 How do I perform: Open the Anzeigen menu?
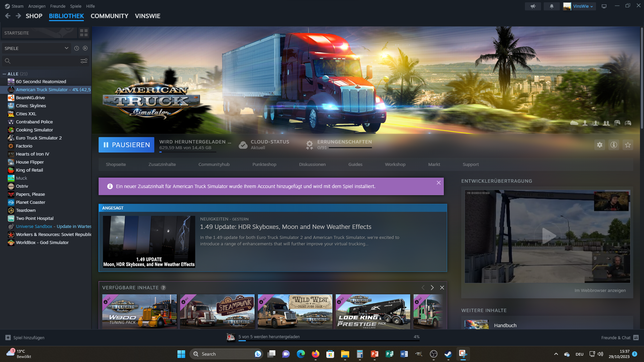(x=37, y=6)
